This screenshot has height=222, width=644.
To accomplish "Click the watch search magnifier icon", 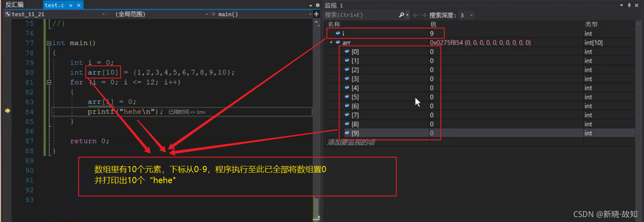I will point(401,15).
